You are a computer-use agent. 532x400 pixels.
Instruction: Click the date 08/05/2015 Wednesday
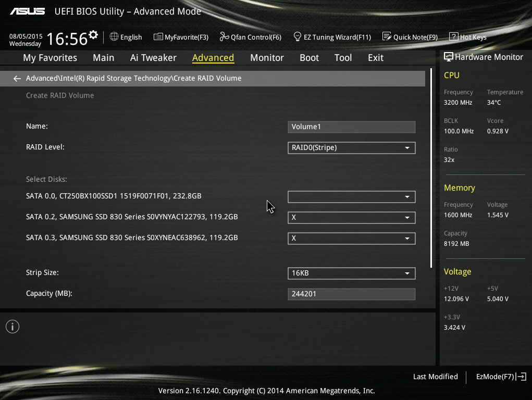pyautogui.click(x=26, y=40)
